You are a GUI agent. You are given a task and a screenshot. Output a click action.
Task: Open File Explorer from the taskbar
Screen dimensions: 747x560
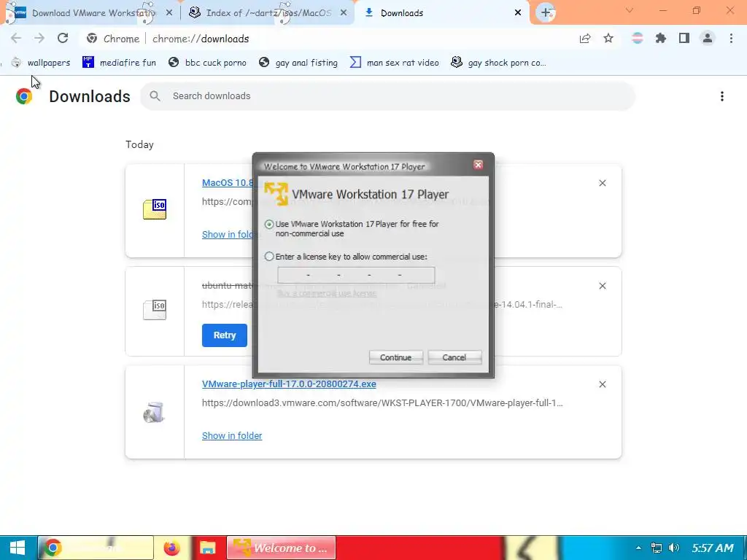[x=207, y=548]
